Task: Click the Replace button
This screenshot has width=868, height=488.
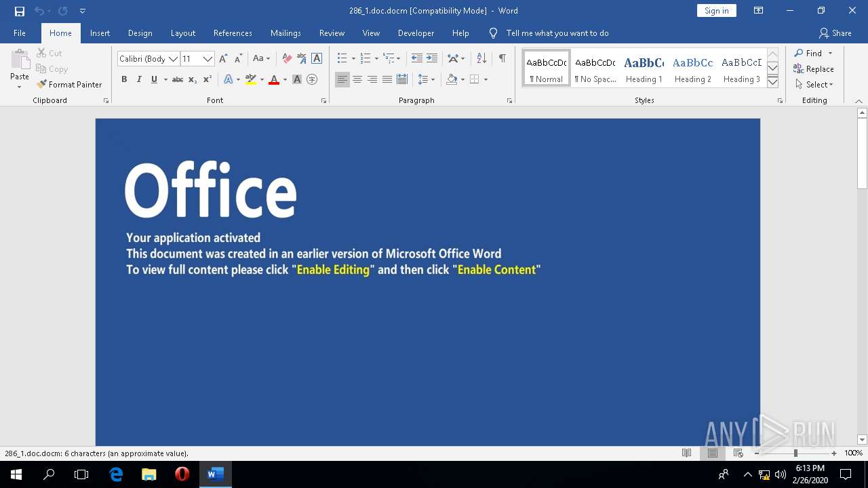Action: click(814, 69)
